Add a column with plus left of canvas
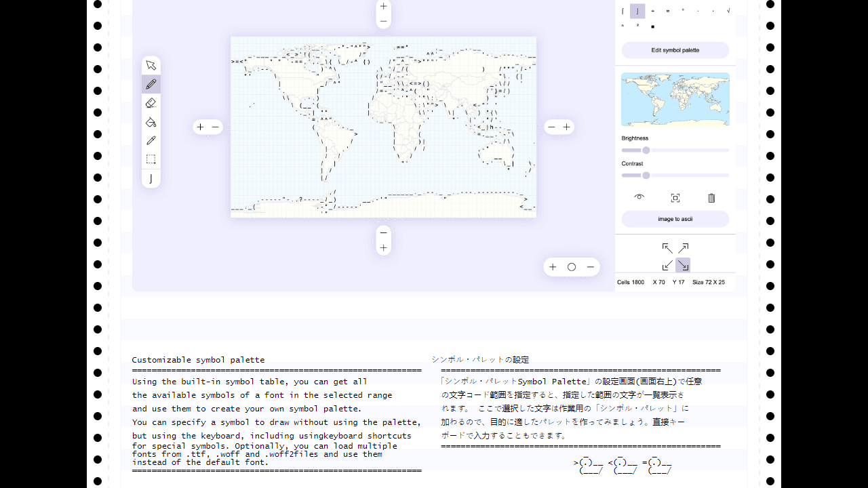The height and width of the screenshot is (488, 868). click(x=200, y=127)
